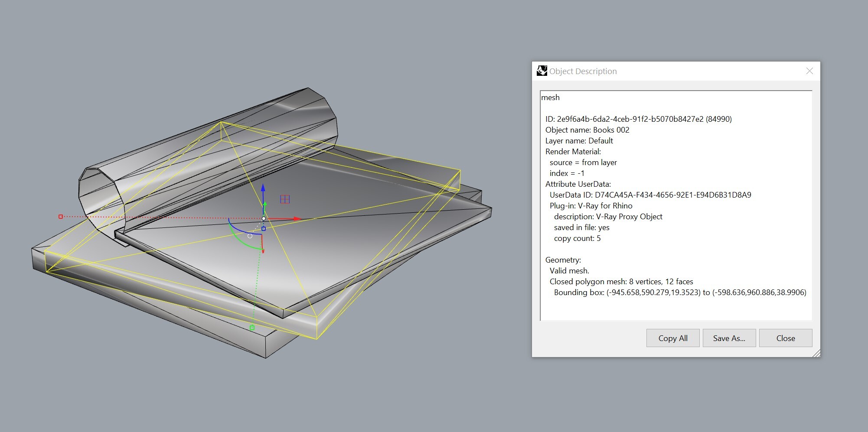
Task: Click the 'source = from layer' line
Action: tap(583, 162)
